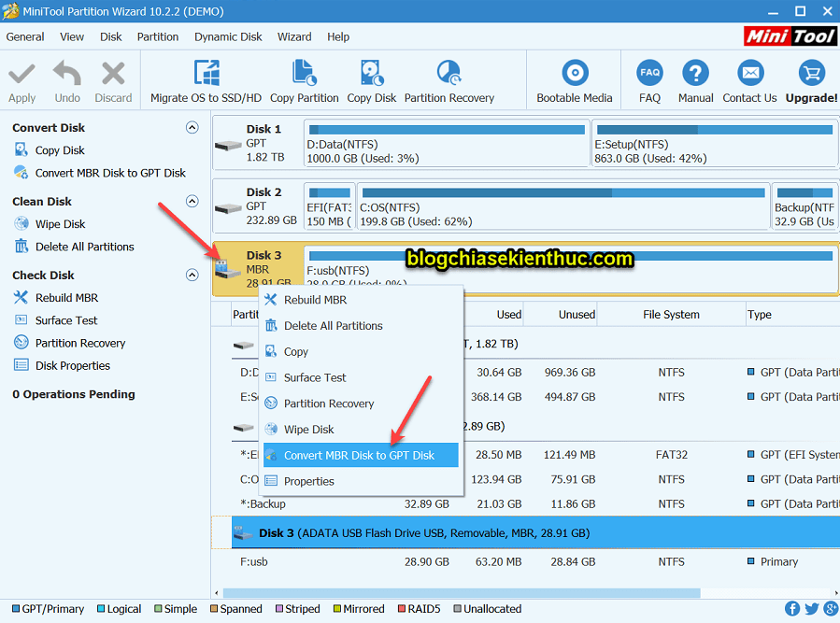Select Wipe Disk in sidebar
The image size is (840, 623).
click(61, 224)
